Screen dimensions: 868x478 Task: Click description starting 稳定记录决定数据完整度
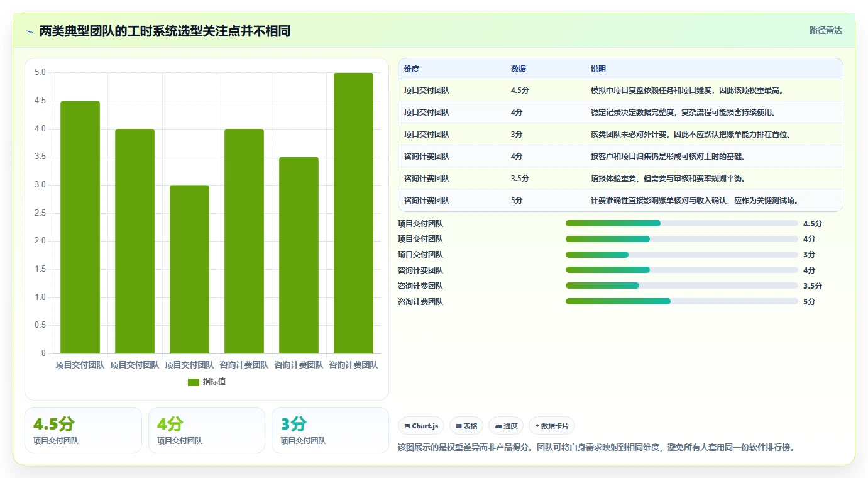[x=683, y=112]
